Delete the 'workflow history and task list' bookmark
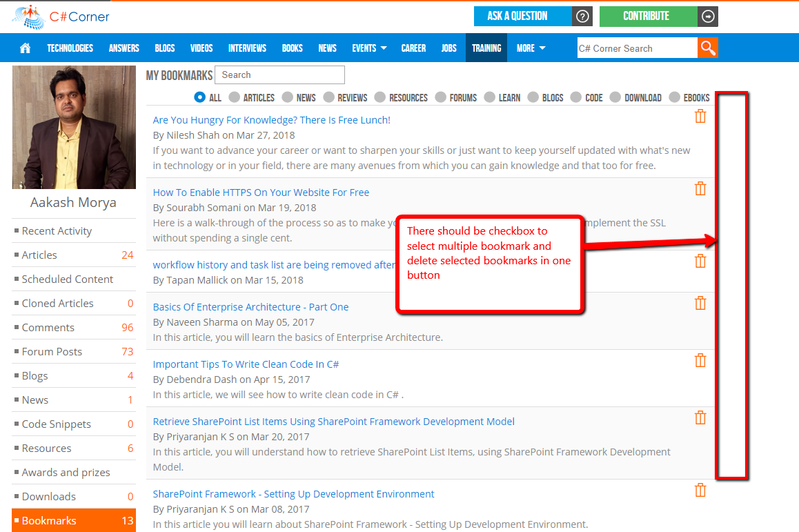This screenshot has height=532, width=799. 700,261
